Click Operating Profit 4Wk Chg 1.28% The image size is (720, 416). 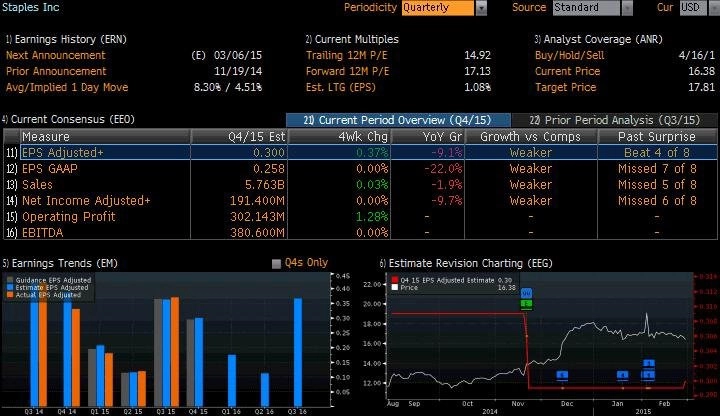pyautogui.click(x=372, y=217)
